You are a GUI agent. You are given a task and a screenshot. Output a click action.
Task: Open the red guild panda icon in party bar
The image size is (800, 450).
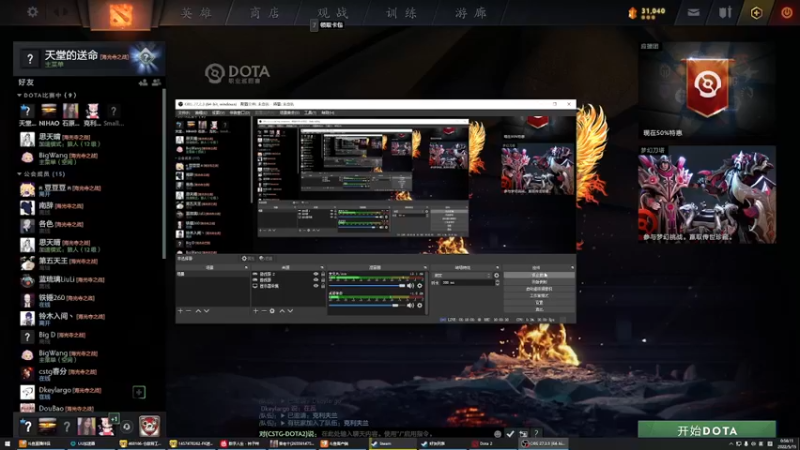click(149, 426)
